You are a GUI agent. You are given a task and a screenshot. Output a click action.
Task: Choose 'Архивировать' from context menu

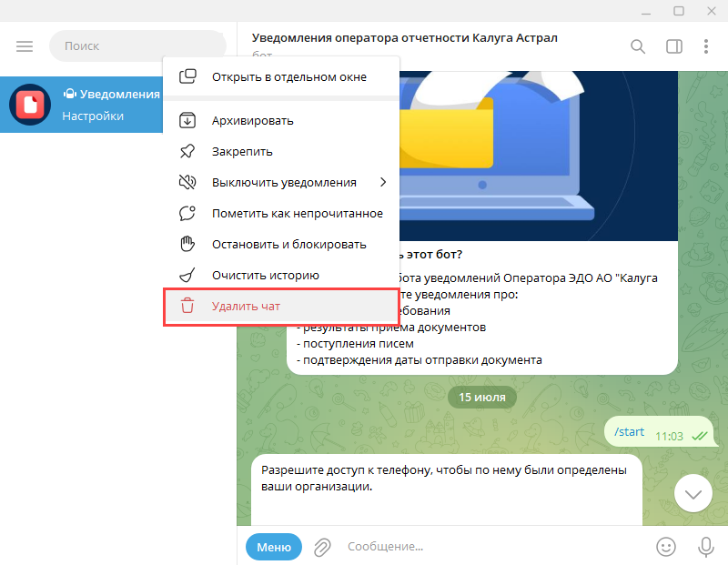281,121
